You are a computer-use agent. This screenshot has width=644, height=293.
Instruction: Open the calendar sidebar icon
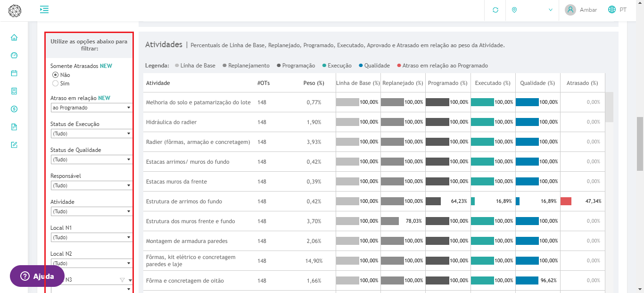pos(14,73)
